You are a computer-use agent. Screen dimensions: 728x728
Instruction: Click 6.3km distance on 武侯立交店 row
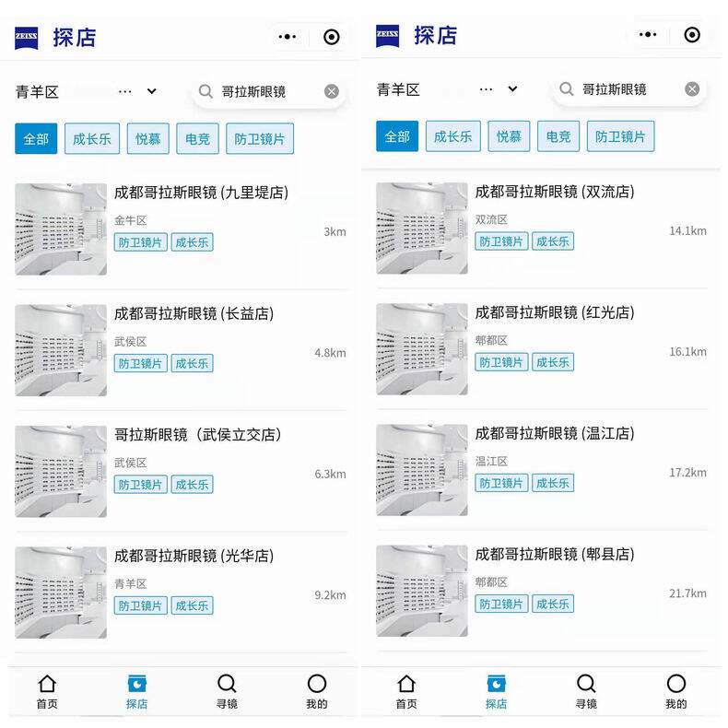coord(330,474)
